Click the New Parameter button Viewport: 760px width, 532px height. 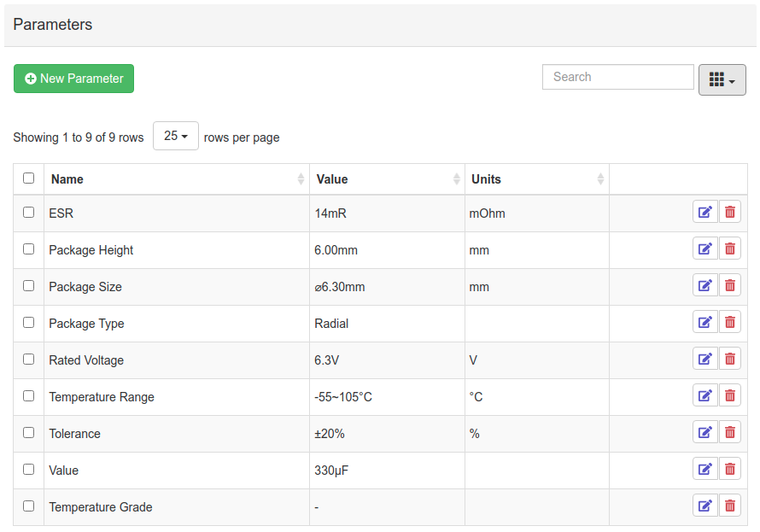click(x=73, y=79)
